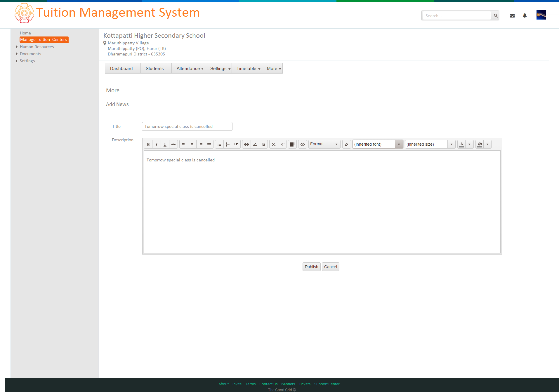559x392 pixels.
Task: Attach a file using the paperclip icon
Action: click(263, 144)
